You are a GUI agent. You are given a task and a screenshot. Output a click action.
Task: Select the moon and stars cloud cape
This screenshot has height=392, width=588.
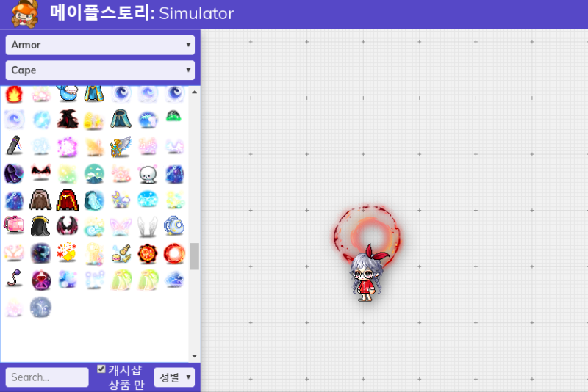click(x=121, y=199)
